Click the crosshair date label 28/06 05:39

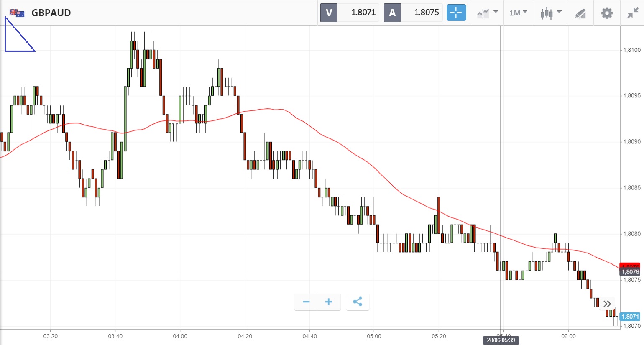click(501, 340)
